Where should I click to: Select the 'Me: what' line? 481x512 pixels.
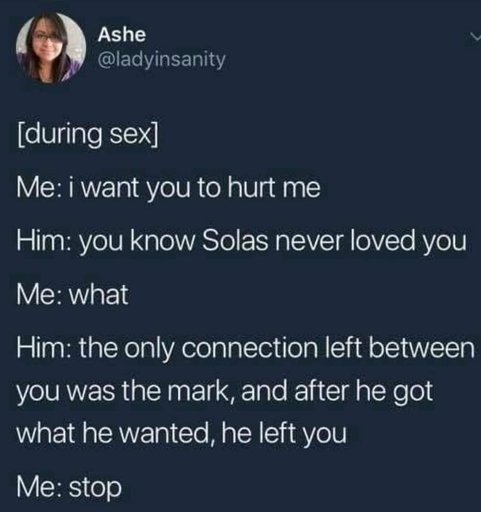coord(73,294)
